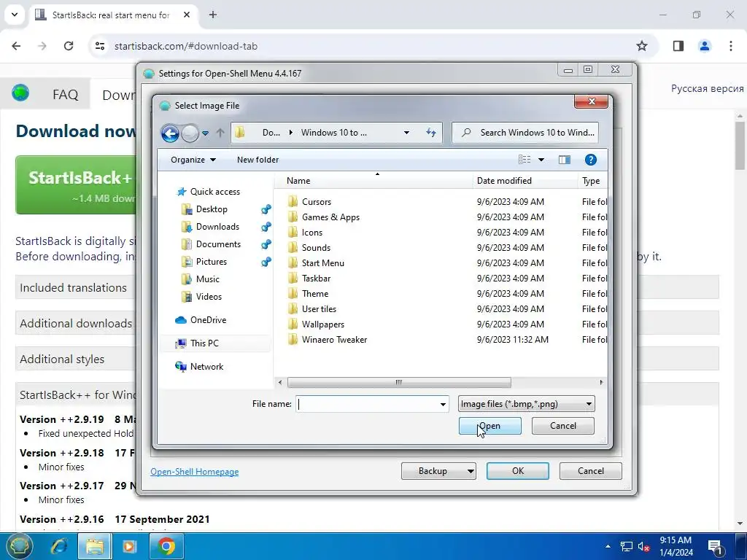Expand the File name history dropdown
This screenshot has height=560, width=747.
(443, 404)
